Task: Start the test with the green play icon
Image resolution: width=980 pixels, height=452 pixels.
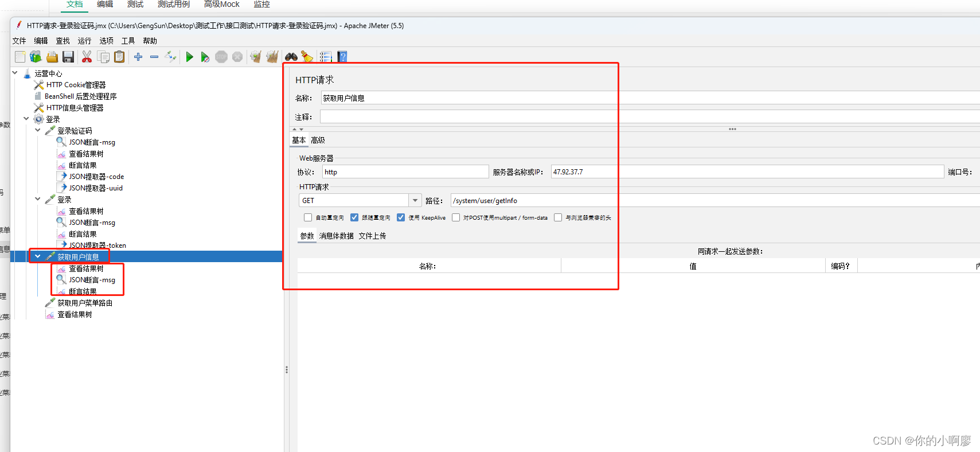Action: click(x=189, y=57)
